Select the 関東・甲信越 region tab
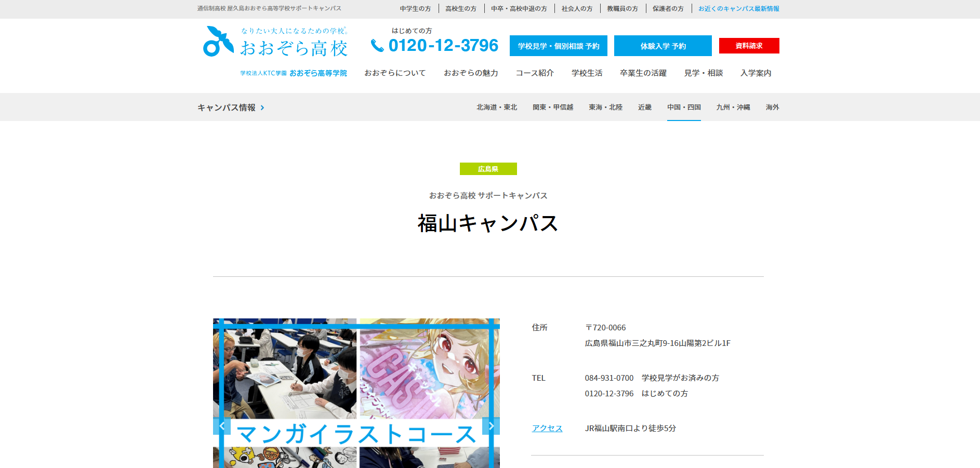Viewport: 980px width, 468px height. [553, 108]
